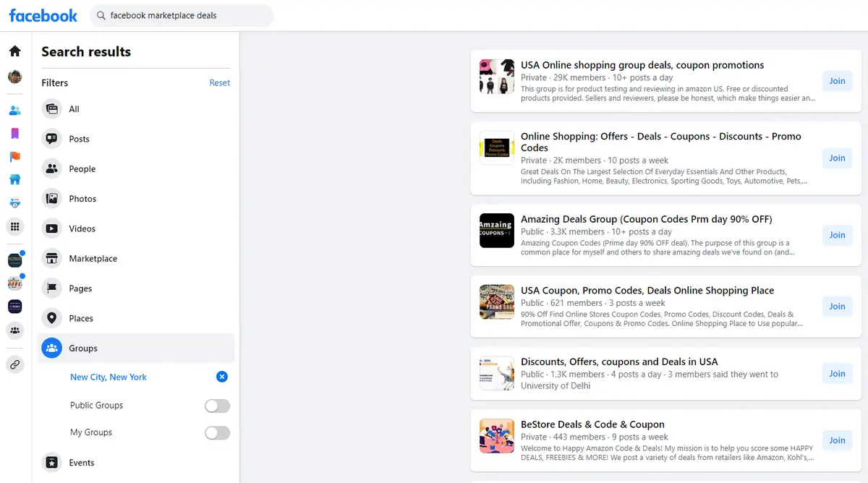Click the search field containing facebook marketplace deals
868x483 pixels.
tap(182, 15)
